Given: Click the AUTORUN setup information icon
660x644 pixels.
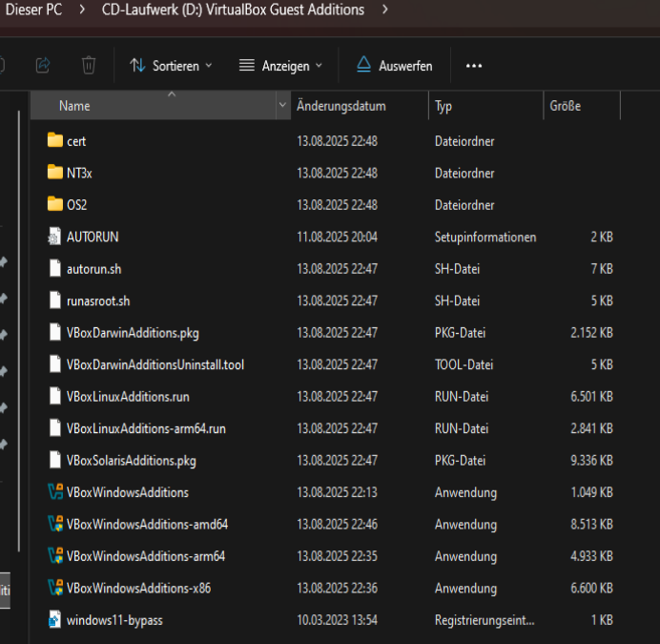Looking at the screenshot, I should click(x=54, y=237).
